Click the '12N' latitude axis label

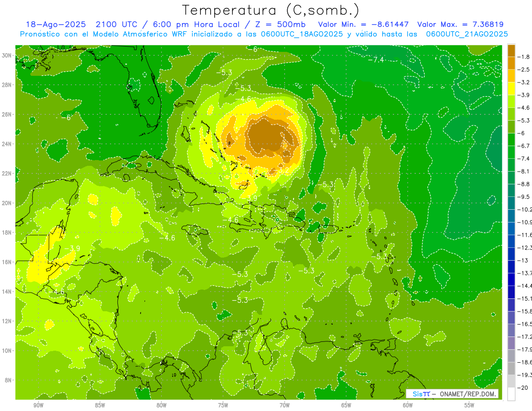(7, 321)
